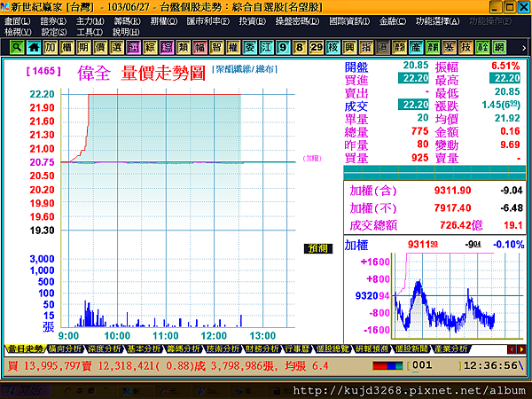Screen dimensions: 532x399
Task: Expand toolbar overflow arrow at right
Action: 524,48
